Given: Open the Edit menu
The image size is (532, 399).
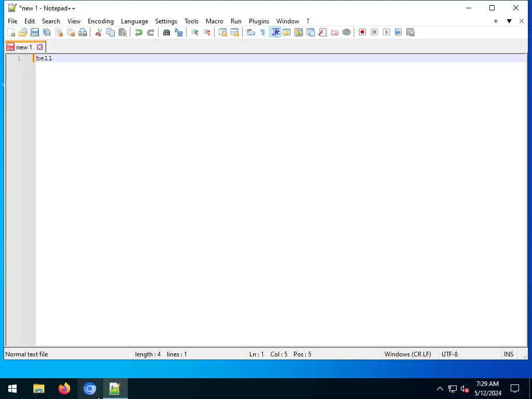Looking at the screenshot, I should pyautogui.click(x=30, y=21).
